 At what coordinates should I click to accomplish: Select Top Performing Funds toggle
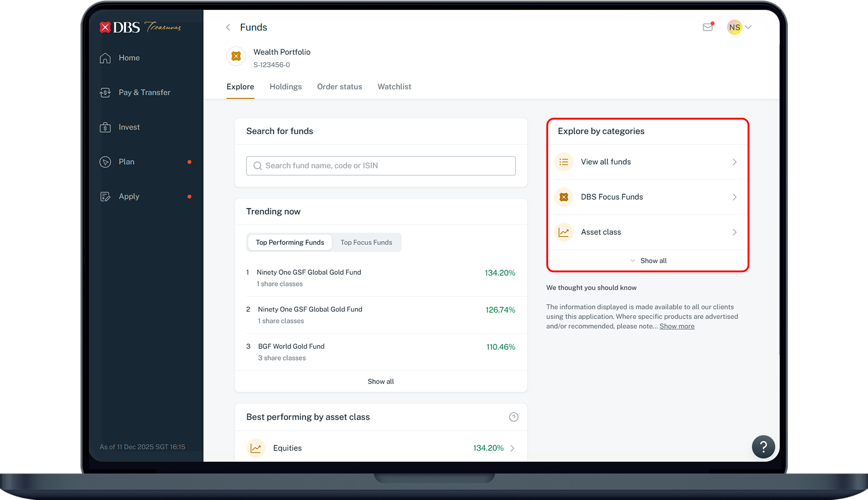(290, 243)
